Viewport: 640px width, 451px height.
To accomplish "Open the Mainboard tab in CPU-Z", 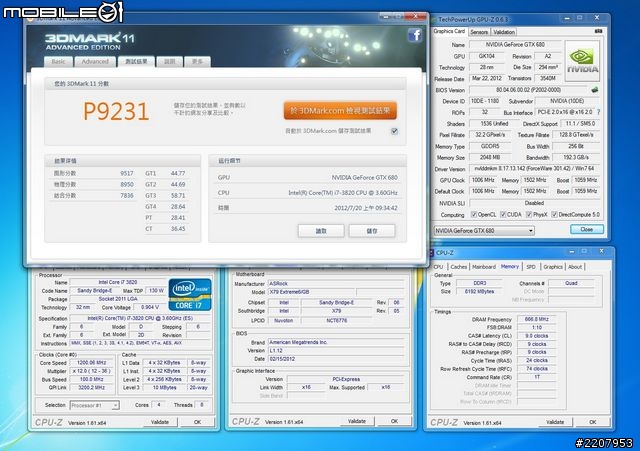I will tap(484, 267).
